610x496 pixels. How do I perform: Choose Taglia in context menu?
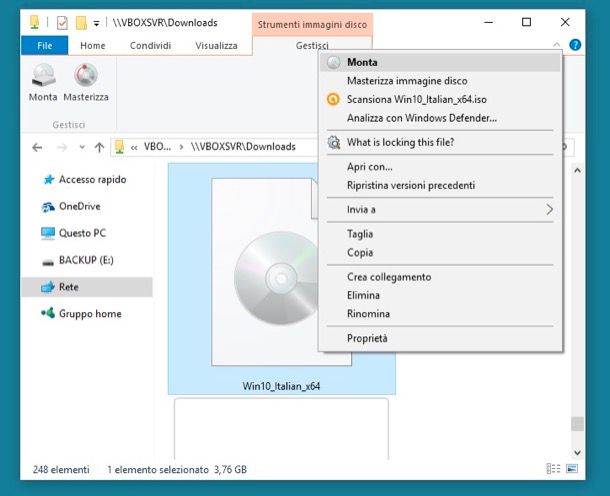point(440,234)
